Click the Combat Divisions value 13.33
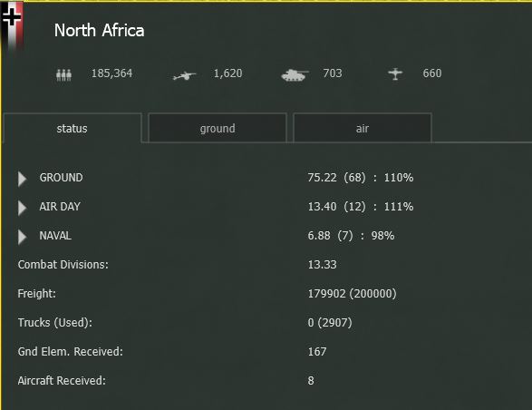Viewport: 532px width, 410px height. click(323, 265)
